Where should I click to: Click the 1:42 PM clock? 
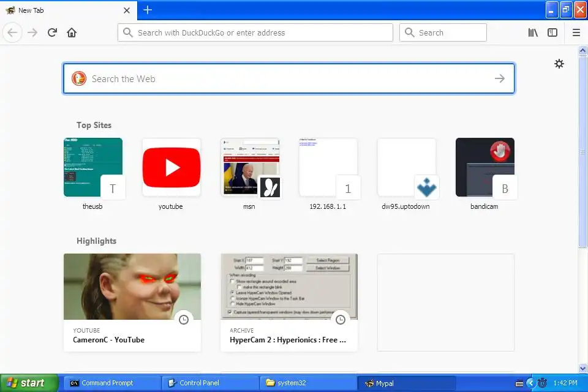click(565, 383)
